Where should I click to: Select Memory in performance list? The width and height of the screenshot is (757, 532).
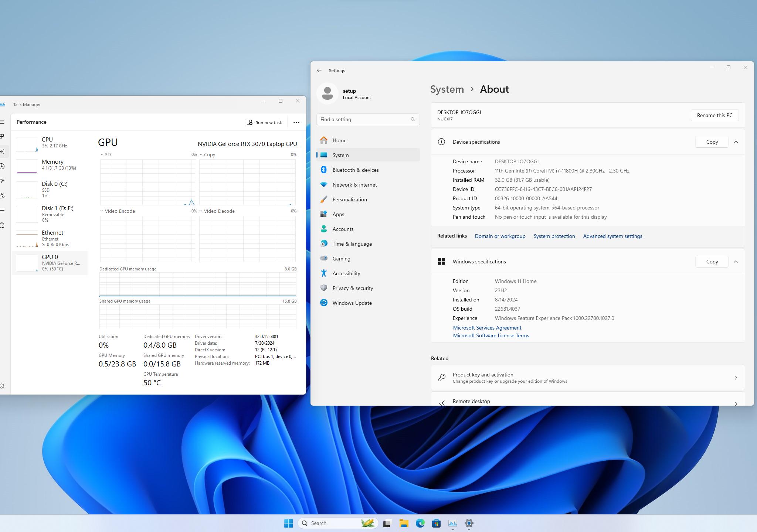[x=50, y=166]
